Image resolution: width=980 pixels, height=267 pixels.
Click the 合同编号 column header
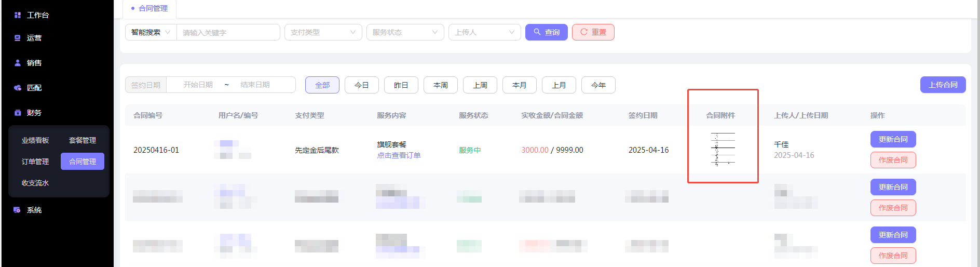point(148,115)
